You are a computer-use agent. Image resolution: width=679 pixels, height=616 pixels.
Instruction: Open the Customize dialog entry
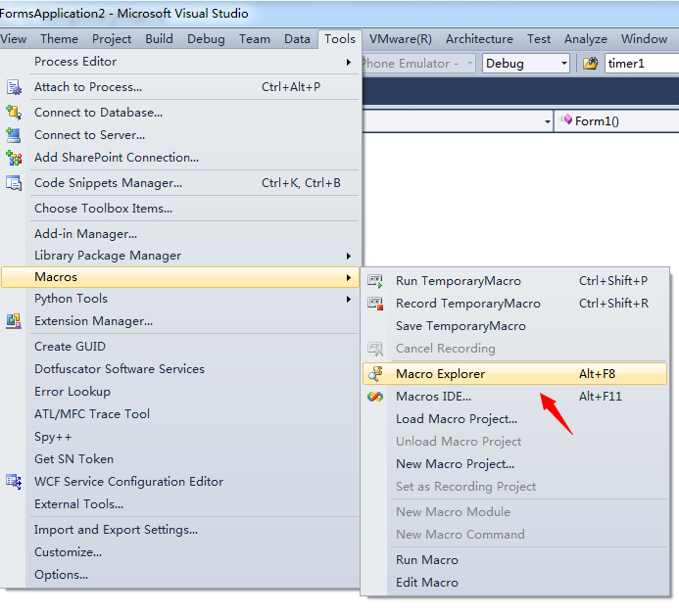pos(179,552)
